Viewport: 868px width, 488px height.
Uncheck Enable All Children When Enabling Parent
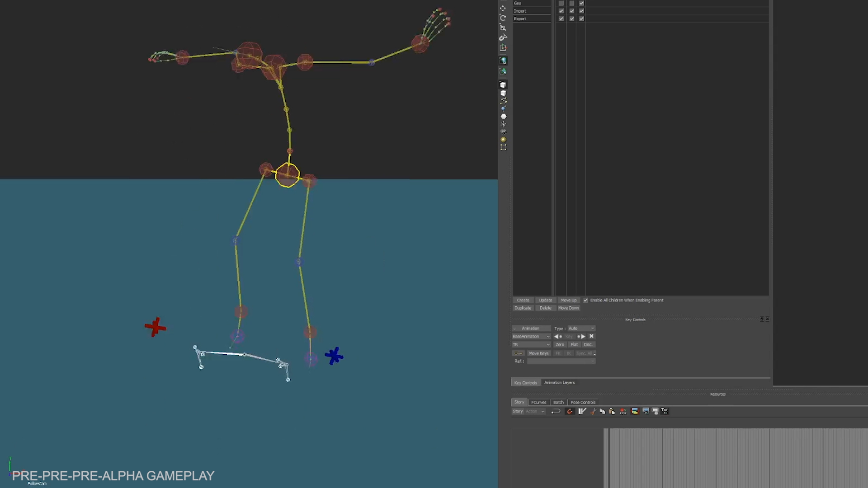tap(585, 300)
